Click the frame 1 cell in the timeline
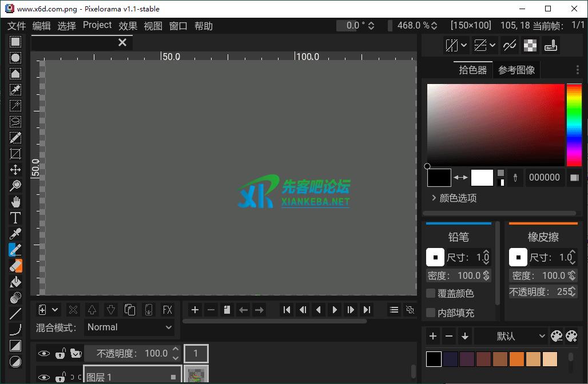 (x=196, y=353)
